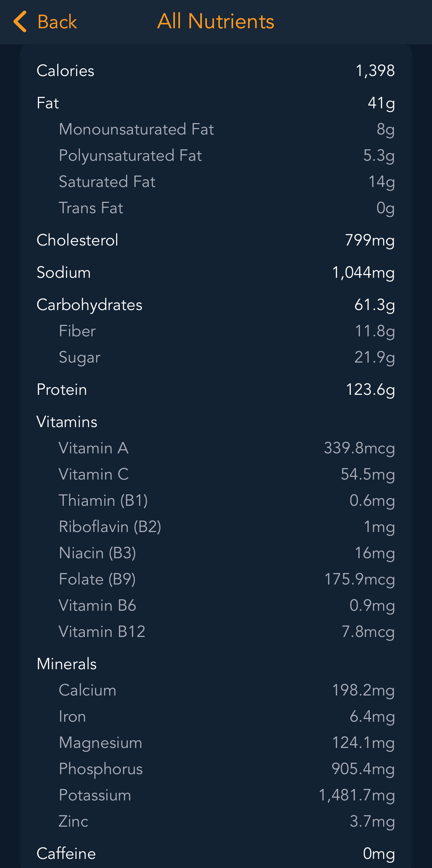Tap the back chevron arrow icon

(20, 22)
